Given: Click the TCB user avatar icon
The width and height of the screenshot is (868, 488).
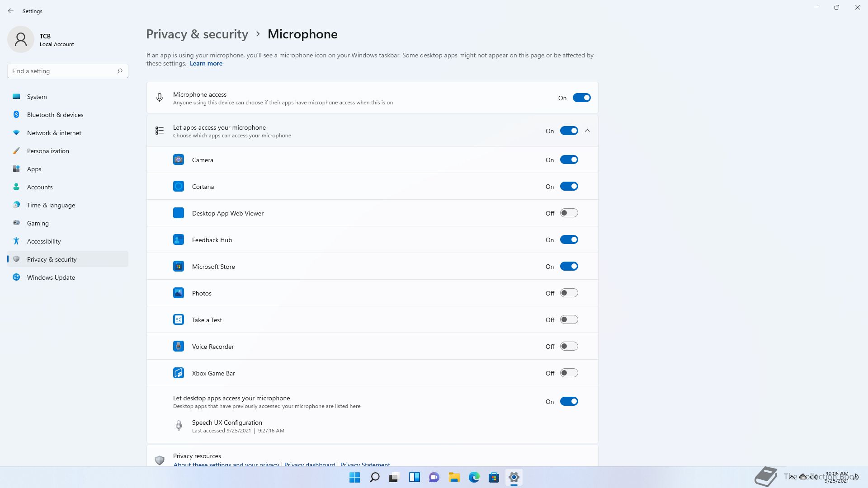Looking at the screenshot, I should tap(21, 39).
